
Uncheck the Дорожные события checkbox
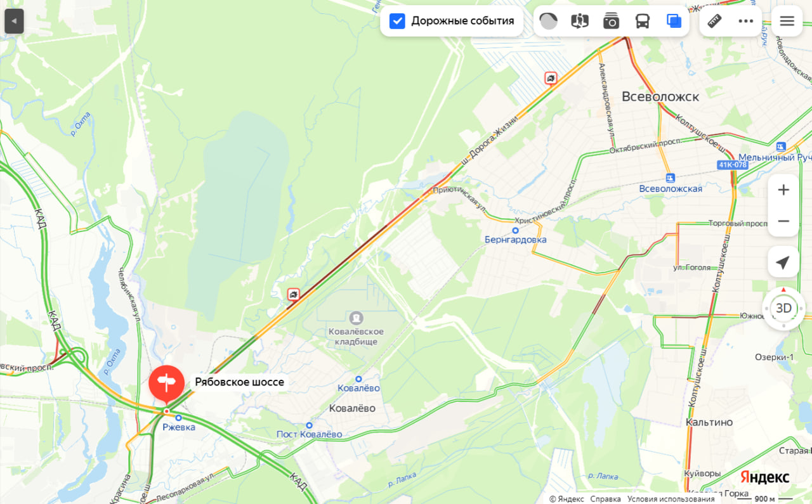397,21
